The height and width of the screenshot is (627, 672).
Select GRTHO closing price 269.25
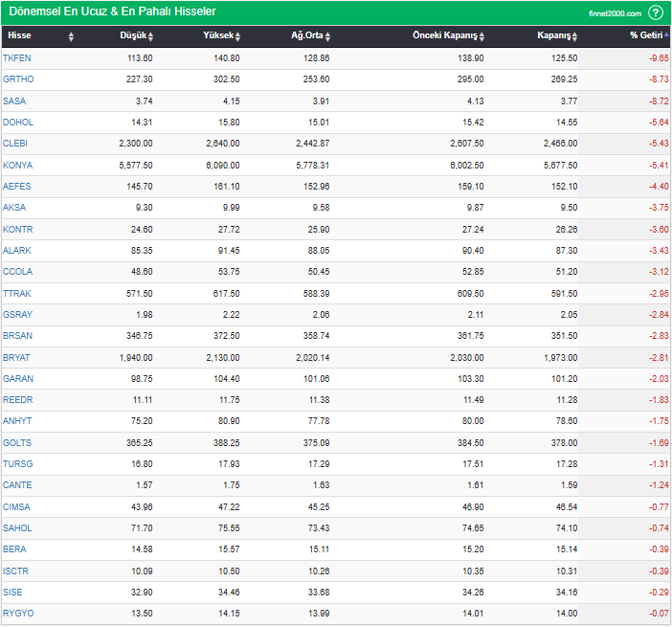pos(564,79)
